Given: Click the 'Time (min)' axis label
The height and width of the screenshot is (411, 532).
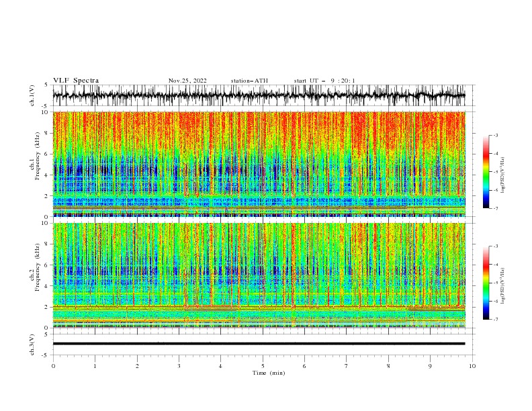Looking at the screenshot, I should click(x=269, y=373).
